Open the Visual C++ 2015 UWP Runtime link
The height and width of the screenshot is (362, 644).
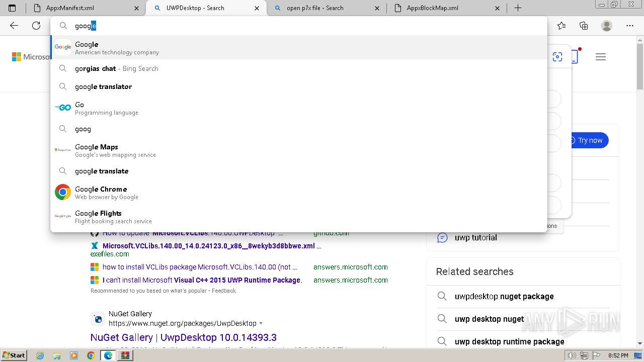point(202,280)
